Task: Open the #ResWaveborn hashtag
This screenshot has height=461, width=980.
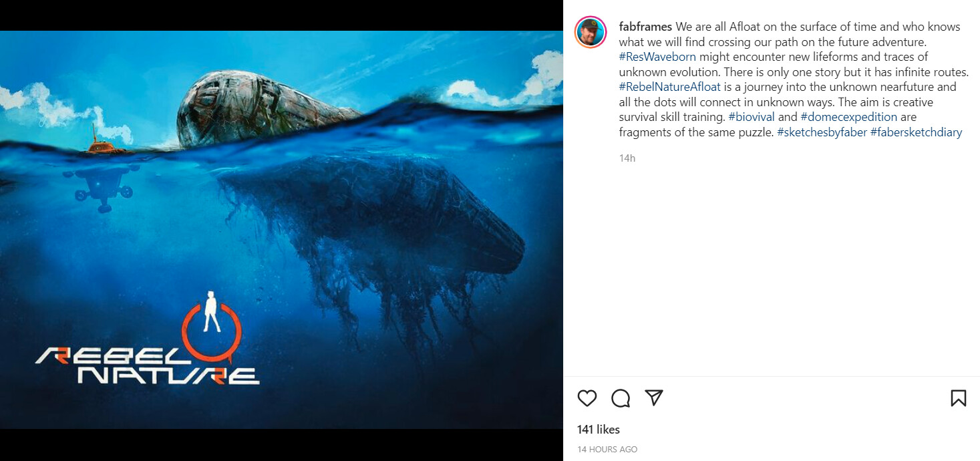Action: (x=657, y=57)
